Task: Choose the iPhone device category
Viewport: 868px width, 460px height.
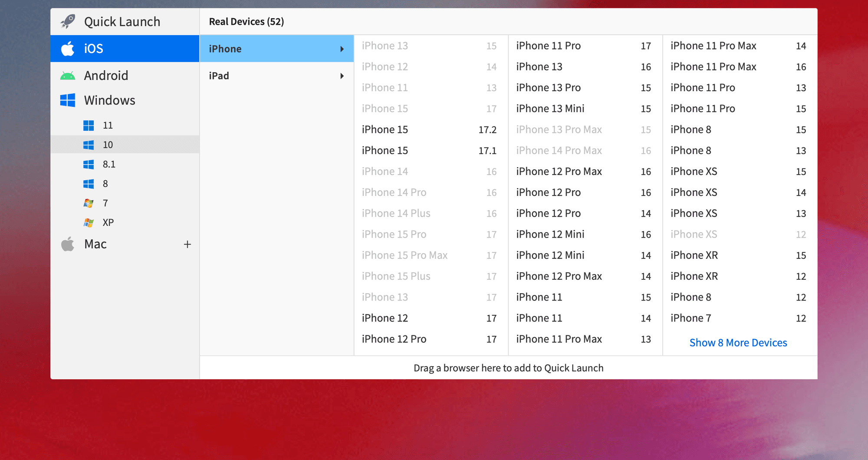Action: click(x=277, y=49)
